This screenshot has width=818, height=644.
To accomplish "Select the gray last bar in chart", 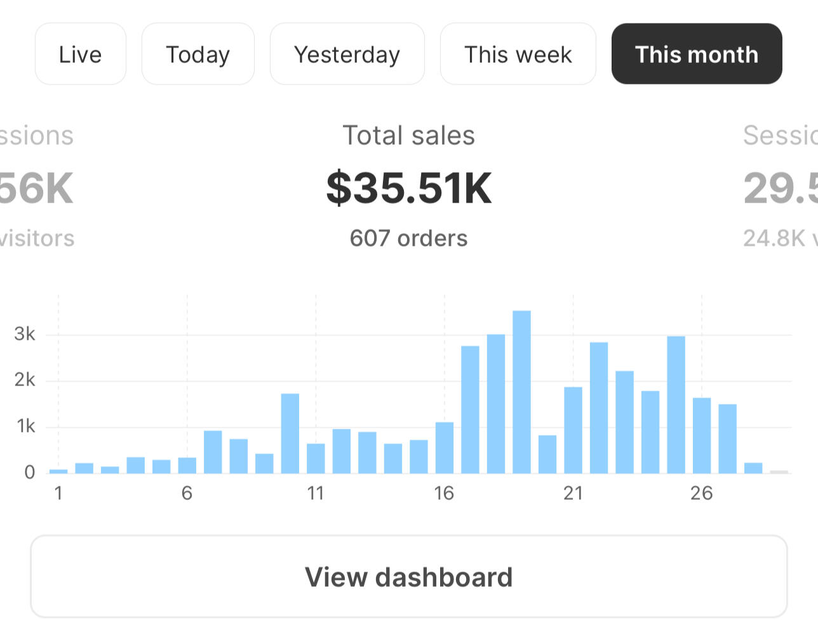I will click(x=779, y=472).
